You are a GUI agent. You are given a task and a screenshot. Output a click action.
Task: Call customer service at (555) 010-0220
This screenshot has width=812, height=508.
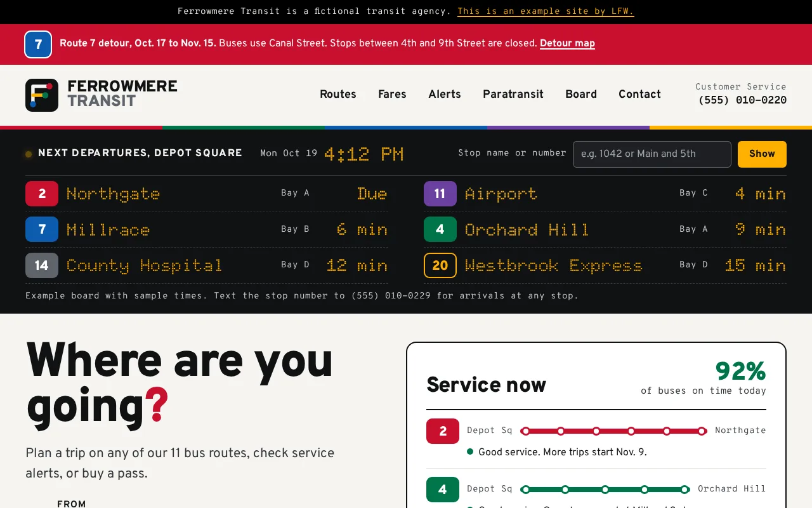click(742, 100)
